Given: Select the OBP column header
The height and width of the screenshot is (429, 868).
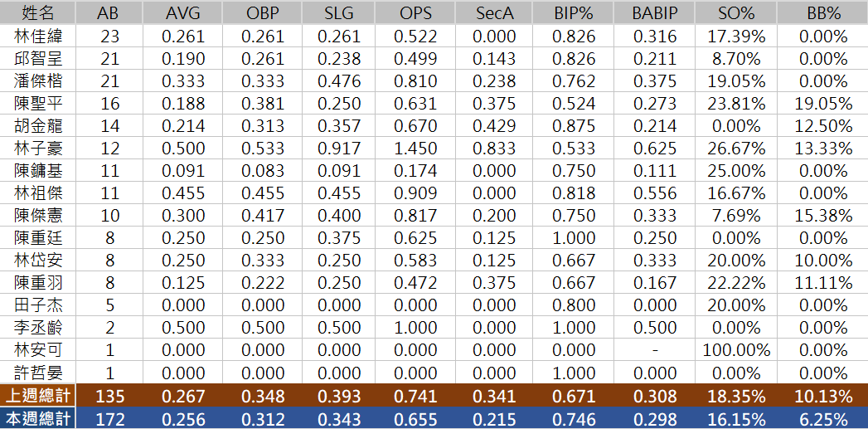Looking at the screenshot, I should click(263, 12).
